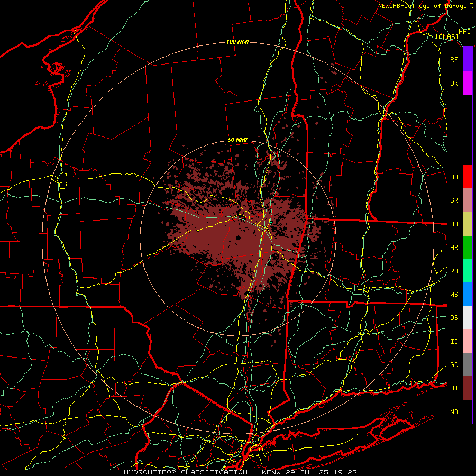Click the IC legend label
The height and width of the screenshot is (476, 476).
pyautogui.click(x=454, y=342)
